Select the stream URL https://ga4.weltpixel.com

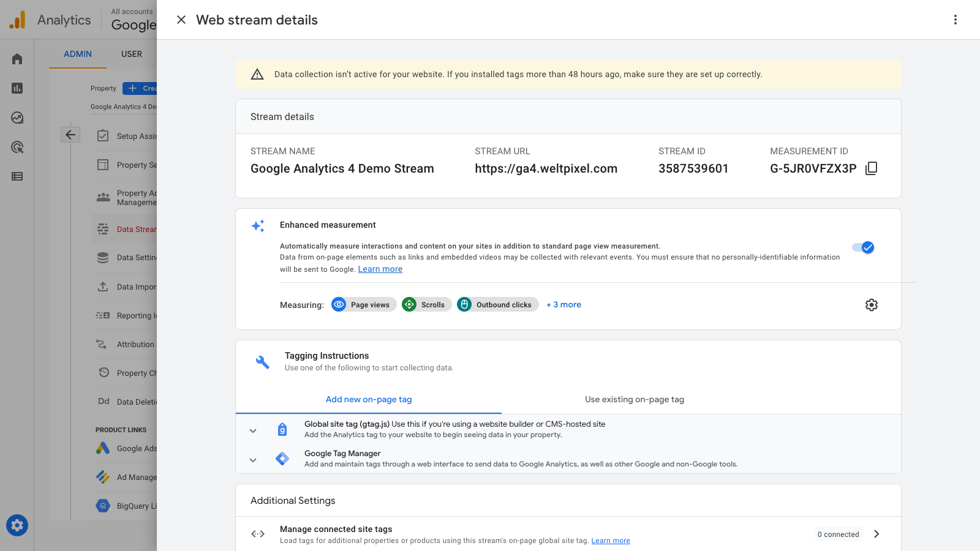click(546, 168)
